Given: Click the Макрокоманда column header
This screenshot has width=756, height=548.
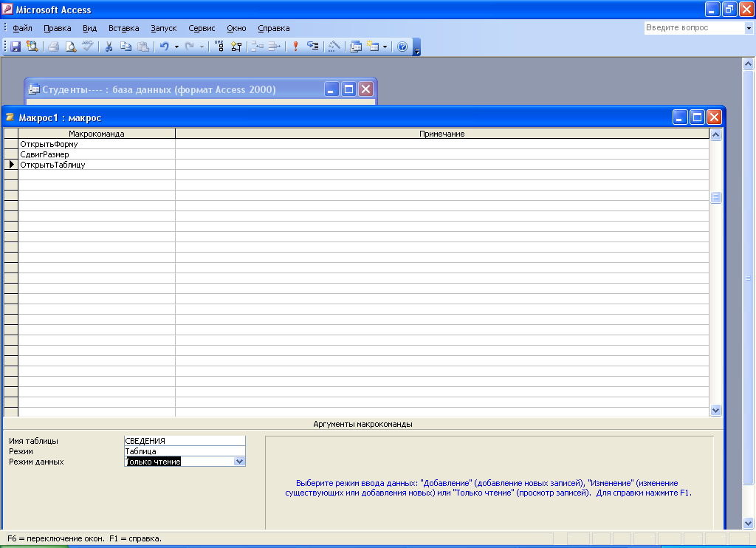Looking at the screenshot, I should [97, 134].
